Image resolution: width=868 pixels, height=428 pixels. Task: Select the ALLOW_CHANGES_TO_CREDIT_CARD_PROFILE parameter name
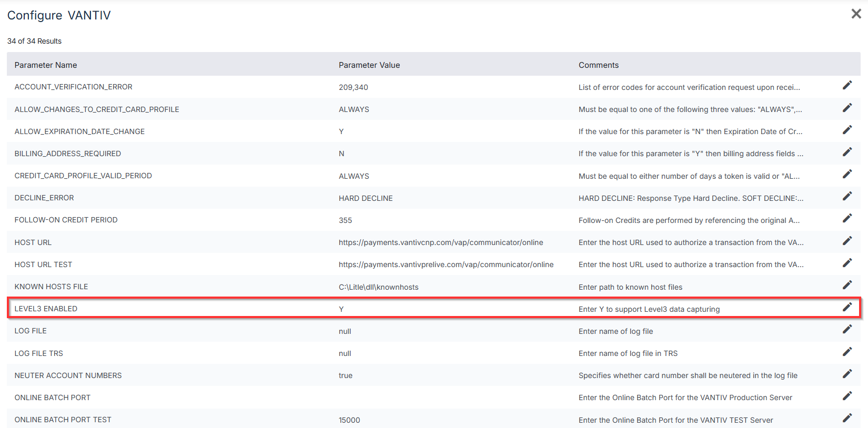click(97, 109)
